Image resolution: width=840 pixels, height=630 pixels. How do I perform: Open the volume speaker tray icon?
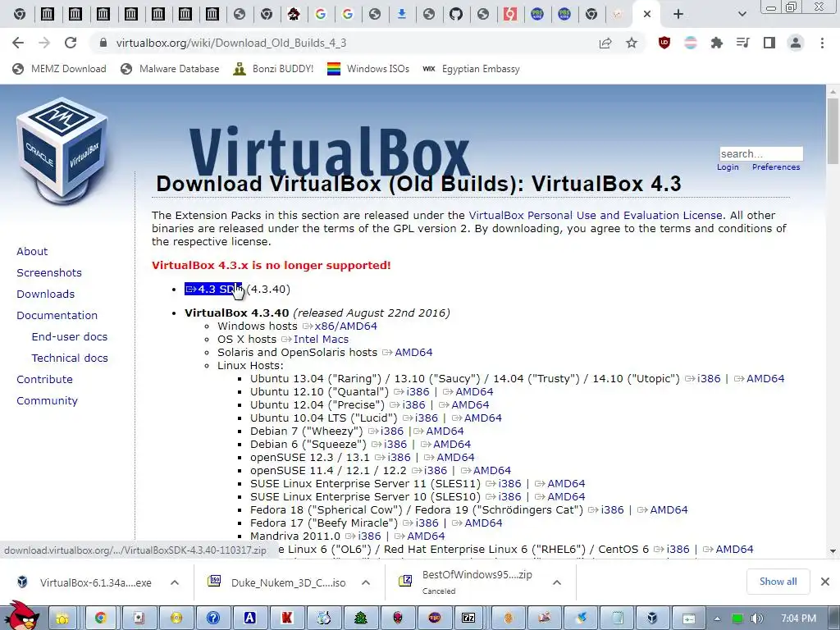756,619
